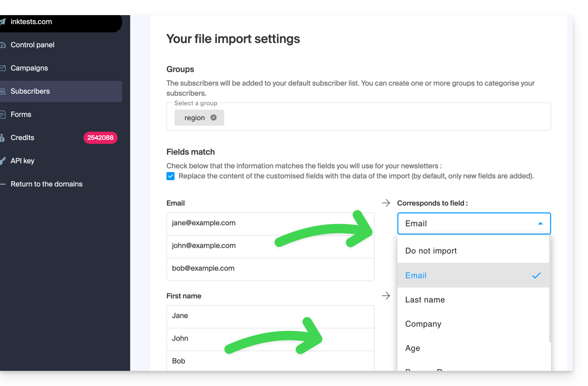Click the inktests.com rocket icon
The image size is (588, 386).
[3, 22]
